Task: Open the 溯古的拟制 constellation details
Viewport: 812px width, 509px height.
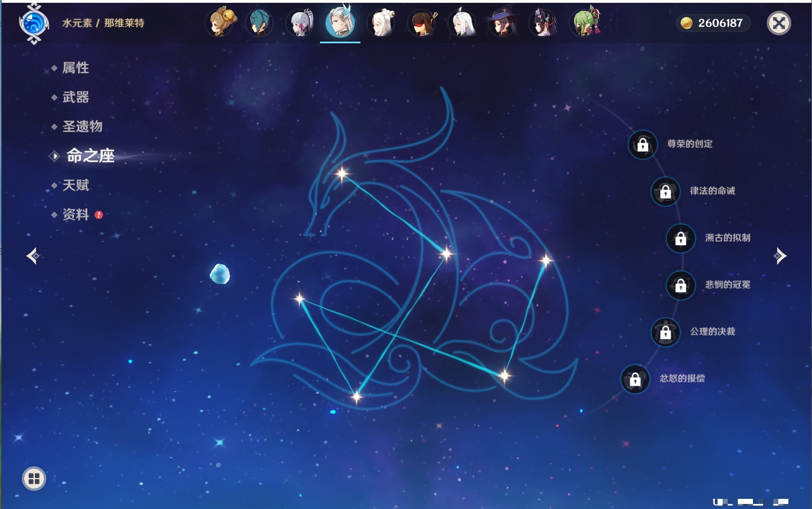Action: tap(680, 238)
